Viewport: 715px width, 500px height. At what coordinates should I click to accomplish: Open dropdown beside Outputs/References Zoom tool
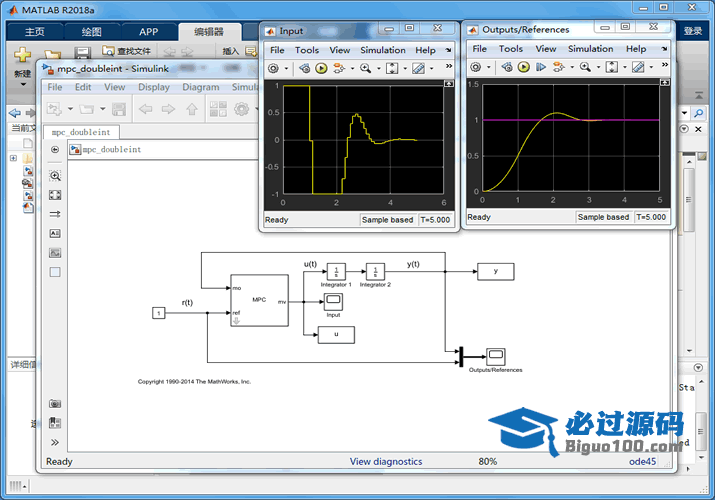point(598,67)
